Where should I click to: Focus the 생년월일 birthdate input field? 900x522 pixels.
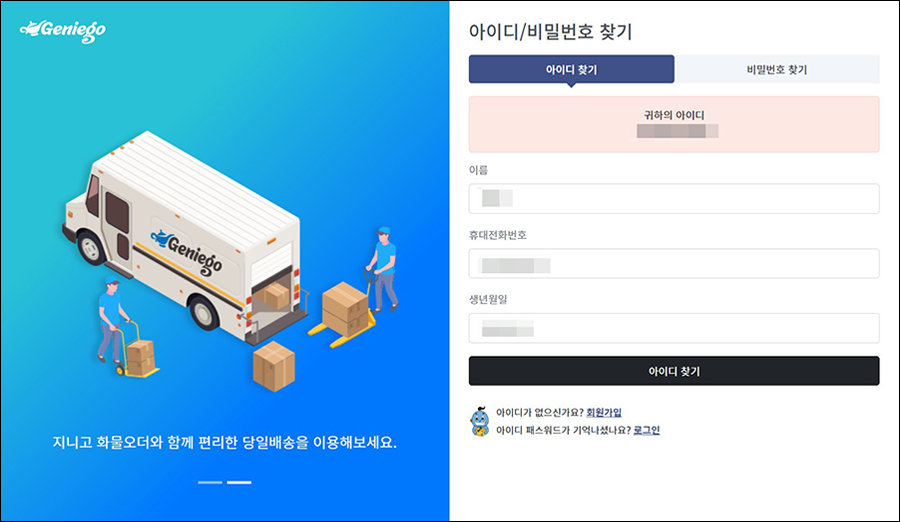[674, 328]
